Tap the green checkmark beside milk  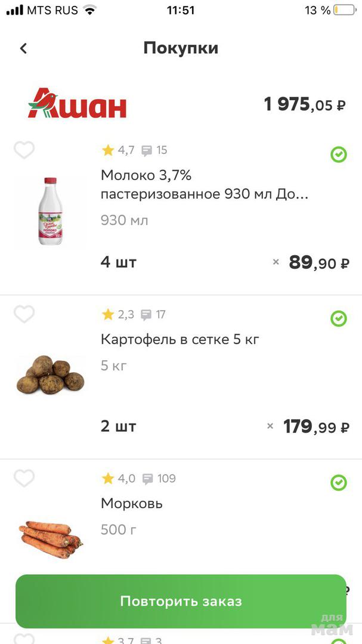click(x=339, y=155)
